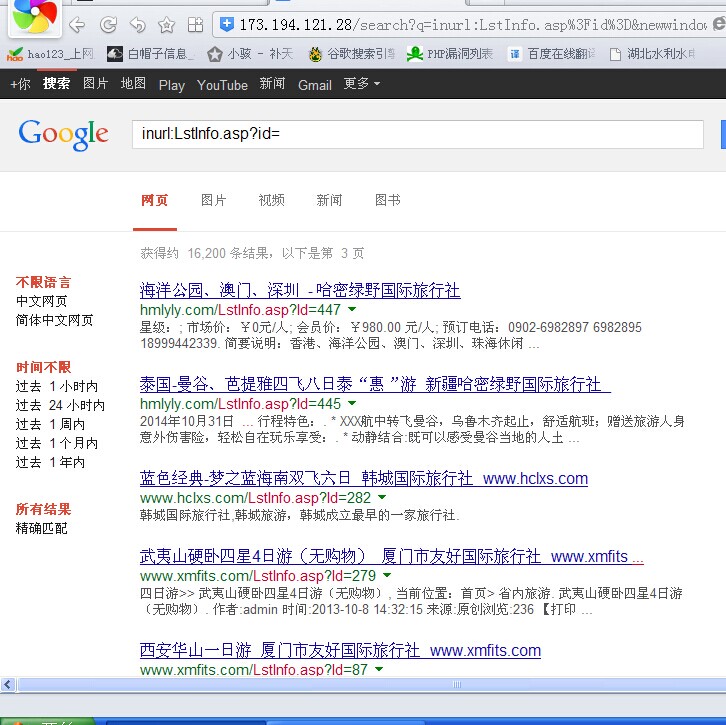Open the PHP漏洞列表 bookmark
Viewport: 726px width, 725px height.
click(x=450, y=54)
